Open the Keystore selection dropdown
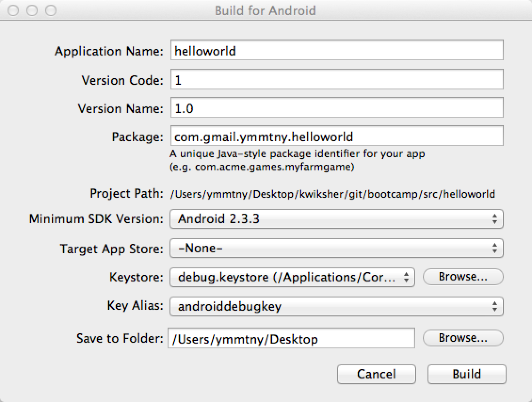The width and height of the screenshot is (532, 402). [292, 278]
